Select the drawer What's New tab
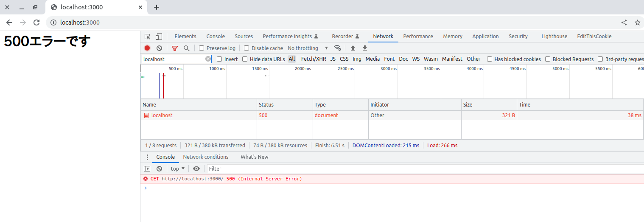The image size is (644, 222). [255, 157]
